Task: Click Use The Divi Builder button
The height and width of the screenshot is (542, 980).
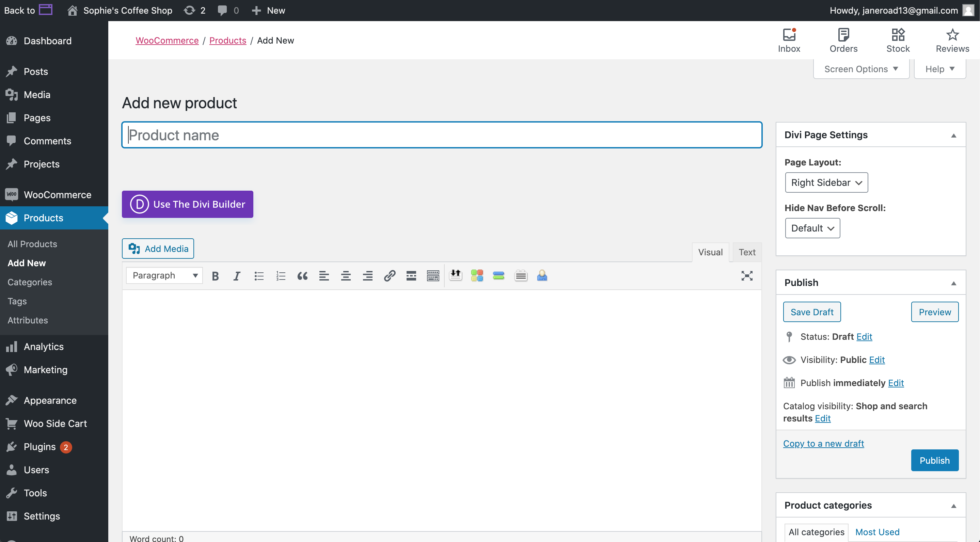Action: point(187,204)
